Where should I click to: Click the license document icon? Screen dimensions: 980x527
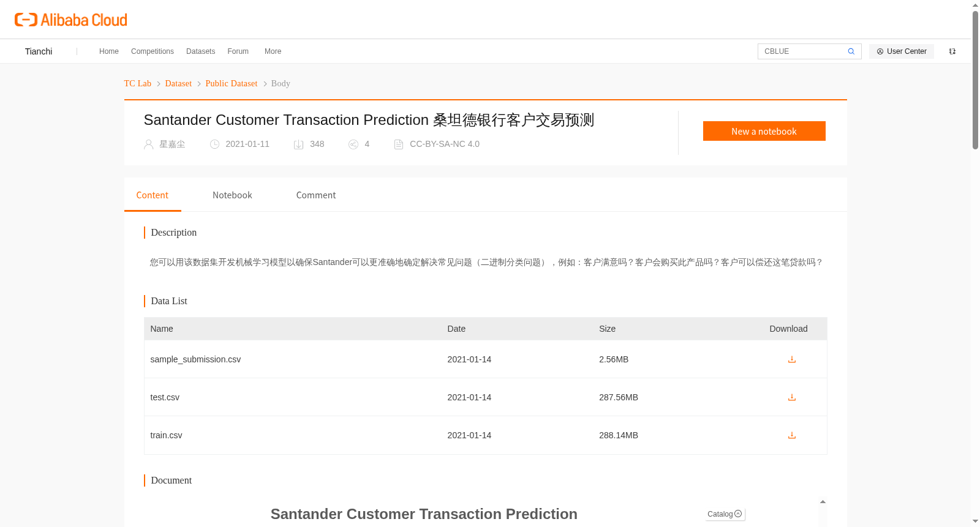coord(399,144)
